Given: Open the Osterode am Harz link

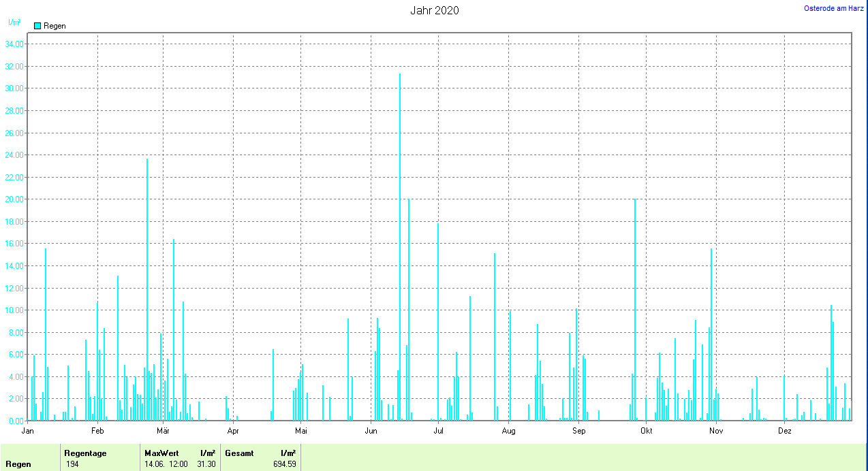Looking at the screenshot, I should click(833, 8).
